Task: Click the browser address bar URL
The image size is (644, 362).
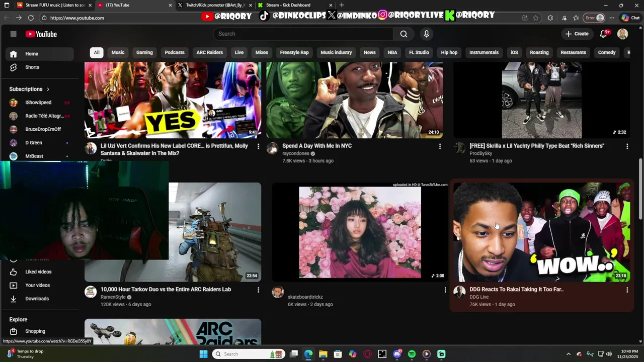Action: (x=77, y=18)
